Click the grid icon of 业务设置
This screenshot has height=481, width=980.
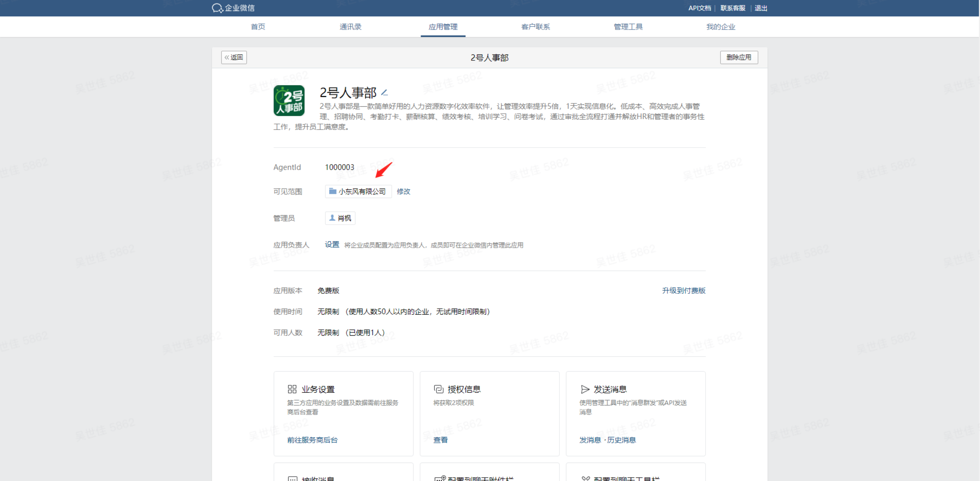pyautogui.click(x=292, y=389)
